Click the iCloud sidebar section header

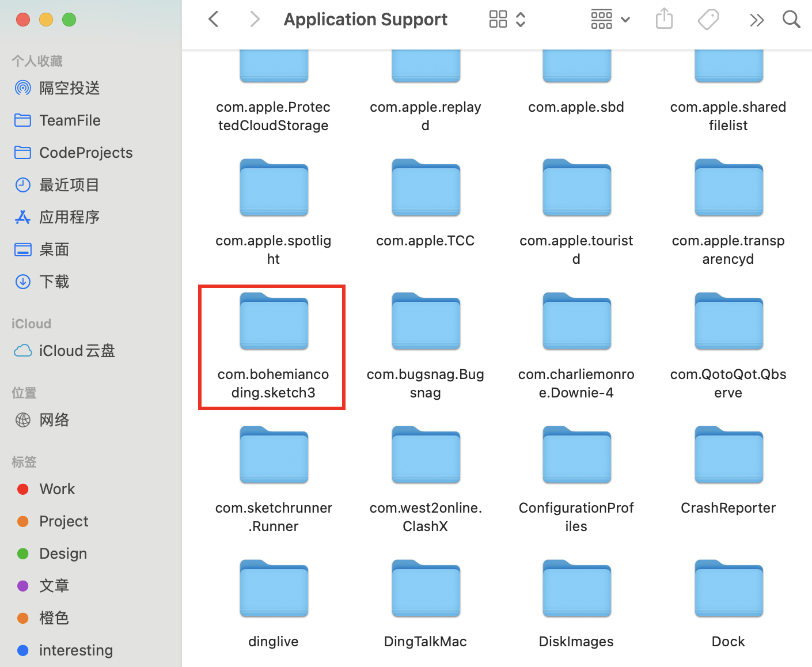pos(31,324)
